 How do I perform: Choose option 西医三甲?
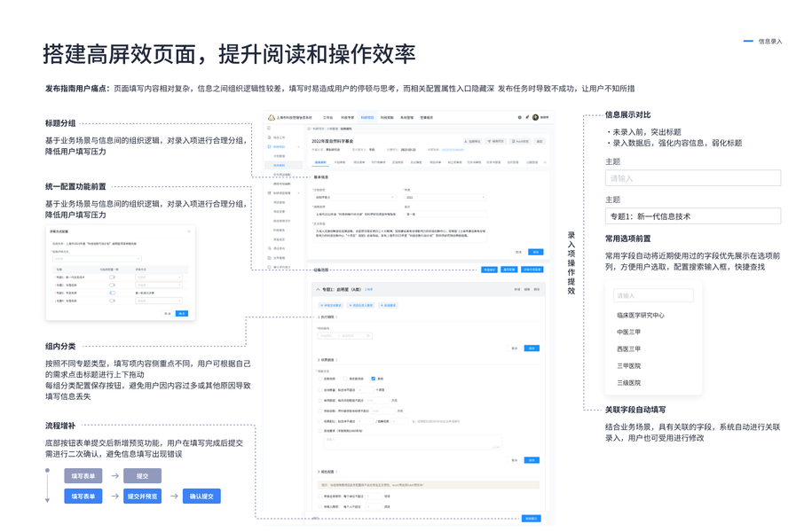click(x=628, y=348)
